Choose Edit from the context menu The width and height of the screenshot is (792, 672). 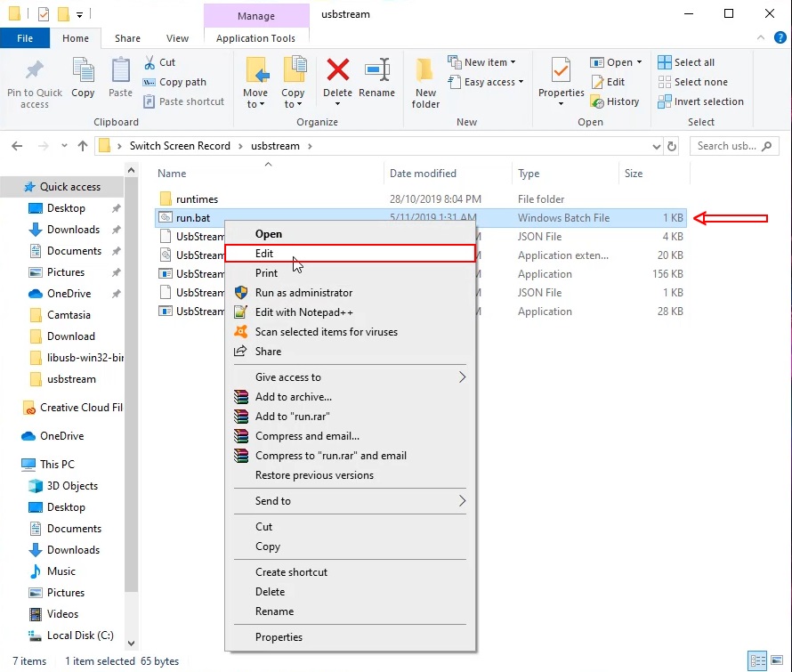pyautogui.click(x=263, y=253)
